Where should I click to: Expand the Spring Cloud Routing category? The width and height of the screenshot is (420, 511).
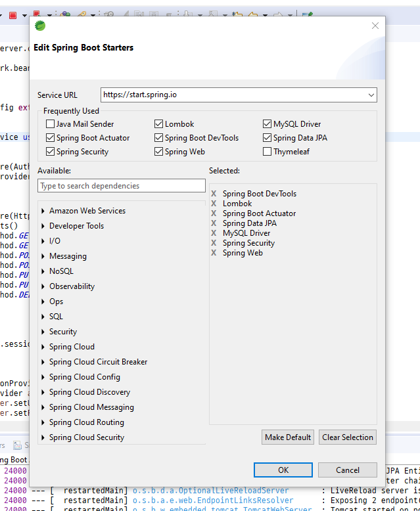pyautogui.click(x=43, y=422)
